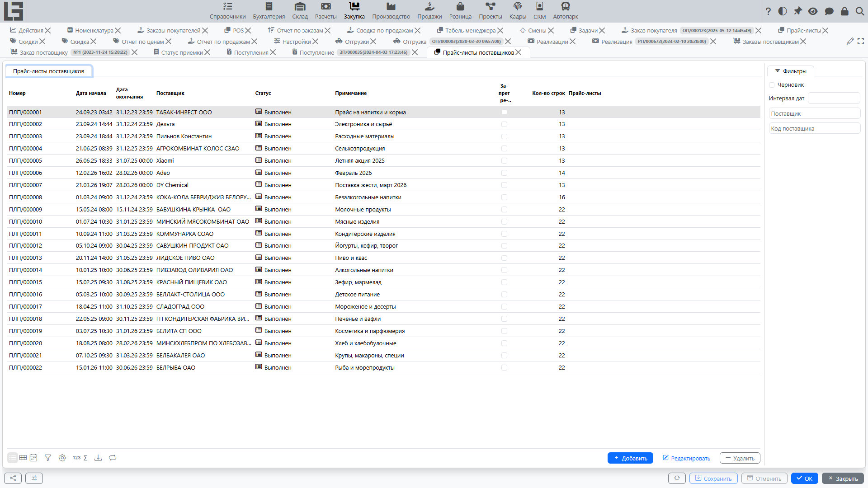This screenshot has width=868, height=488.
Task: Click the refresh loop icon in bottom toolbar
Action: coord(113,458)
